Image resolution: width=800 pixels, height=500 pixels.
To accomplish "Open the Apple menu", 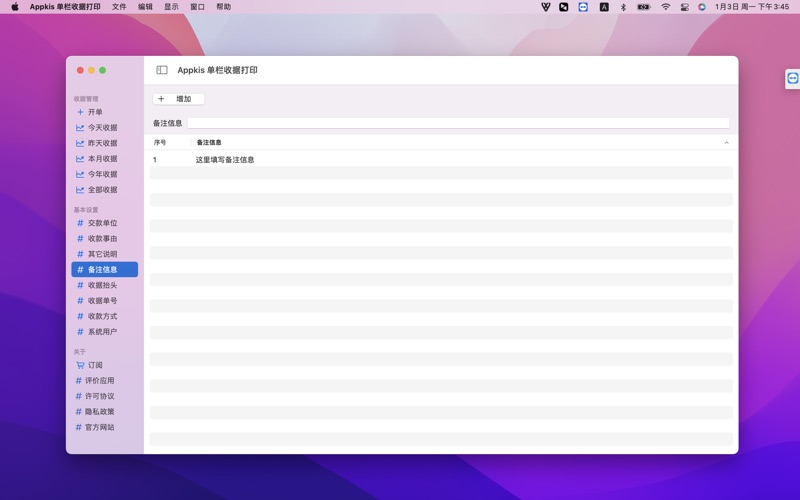I will pyautogui.click(x=15, y=7).
